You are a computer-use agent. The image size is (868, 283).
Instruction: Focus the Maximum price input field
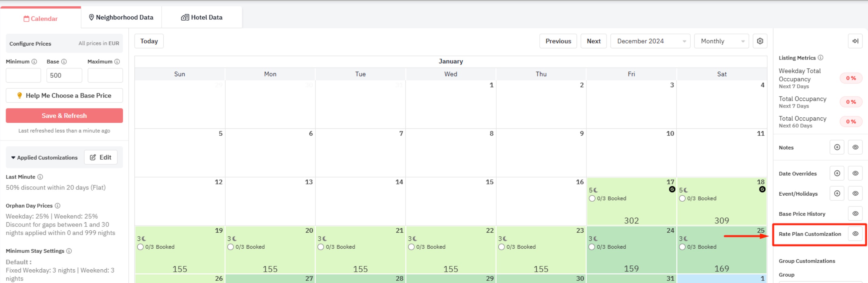(105, 75)
